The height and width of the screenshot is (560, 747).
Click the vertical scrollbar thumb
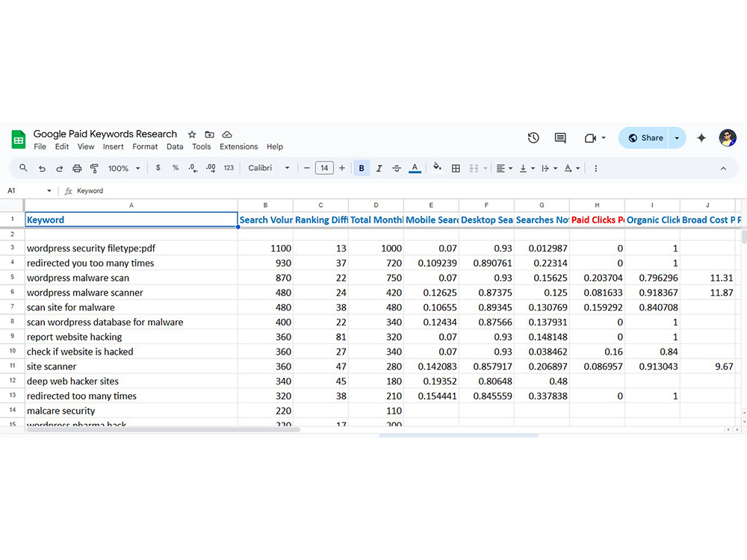[744, 237]
